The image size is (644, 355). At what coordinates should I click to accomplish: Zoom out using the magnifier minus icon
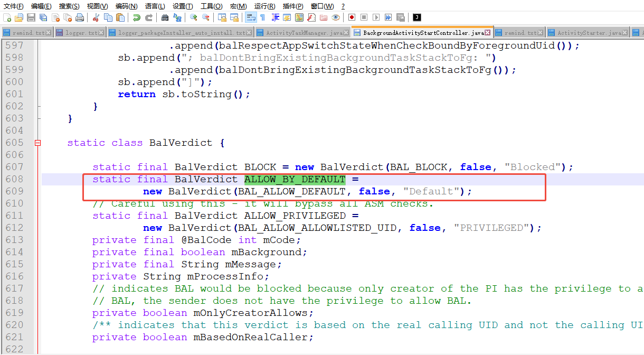(x=206, y=17)
